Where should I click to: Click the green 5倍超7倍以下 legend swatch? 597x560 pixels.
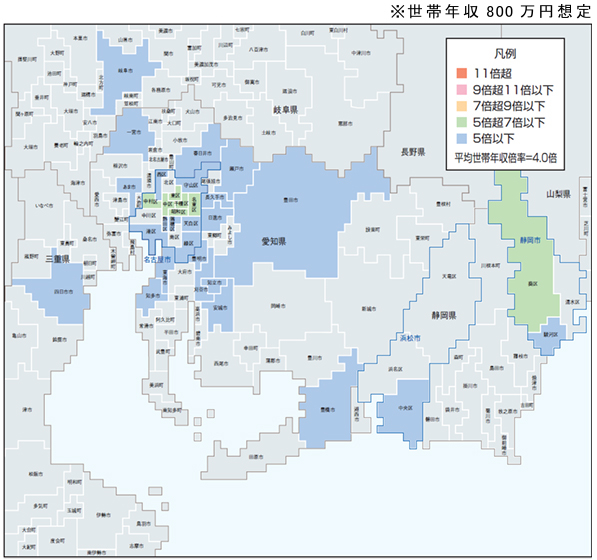(461, 122)
